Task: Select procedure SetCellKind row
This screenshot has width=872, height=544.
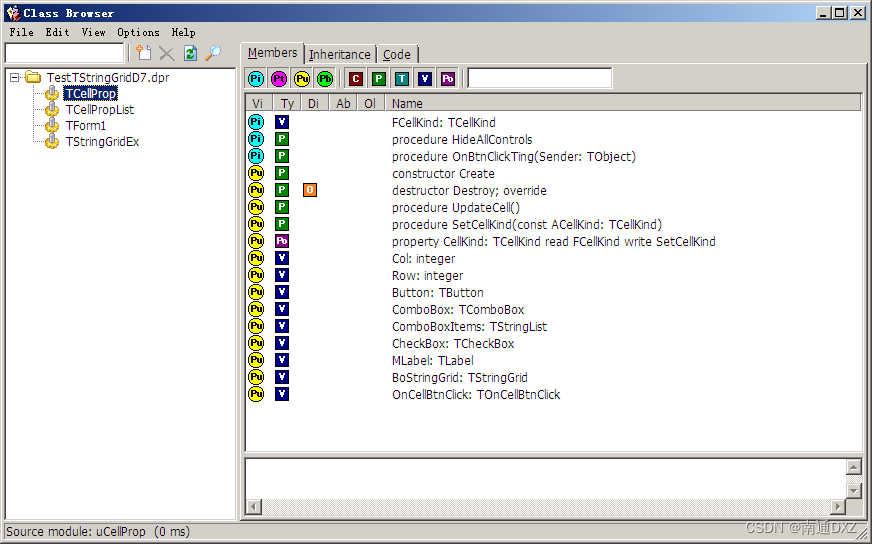Action: 527,224
